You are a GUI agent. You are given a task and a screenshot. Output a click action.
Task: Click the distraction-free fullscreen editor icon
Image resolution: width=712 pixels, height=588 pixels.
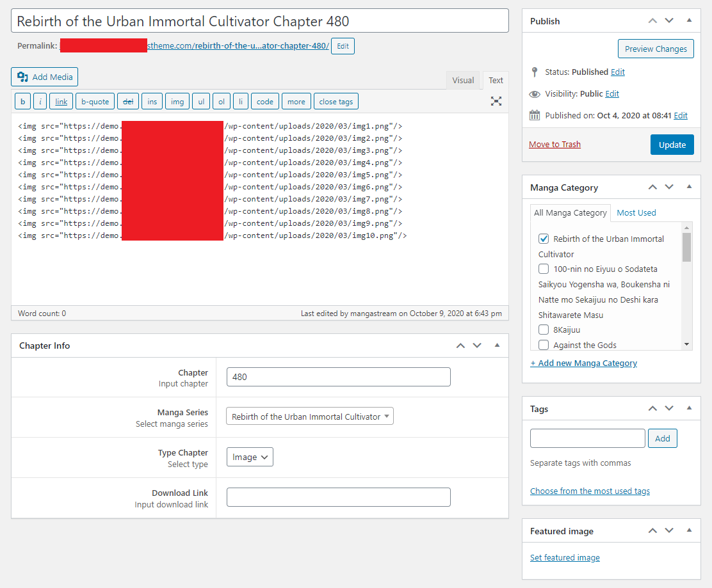click(496, 101)
